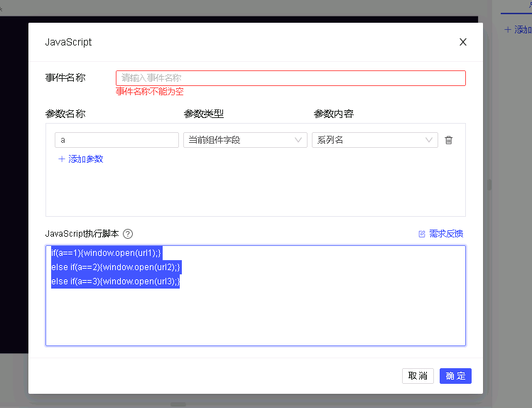
Task: Click the 添加 link in background panel
Action: coord(518,30)
